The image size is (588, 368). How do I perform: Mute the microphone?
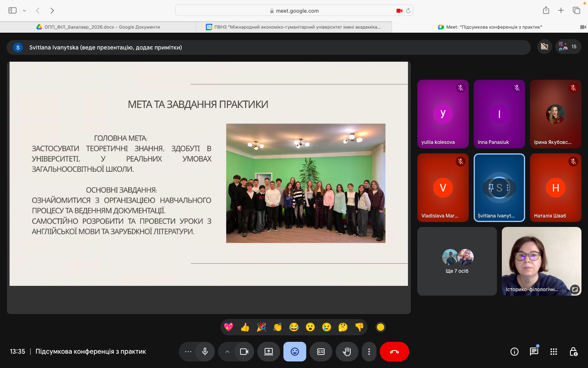(205, 352)
